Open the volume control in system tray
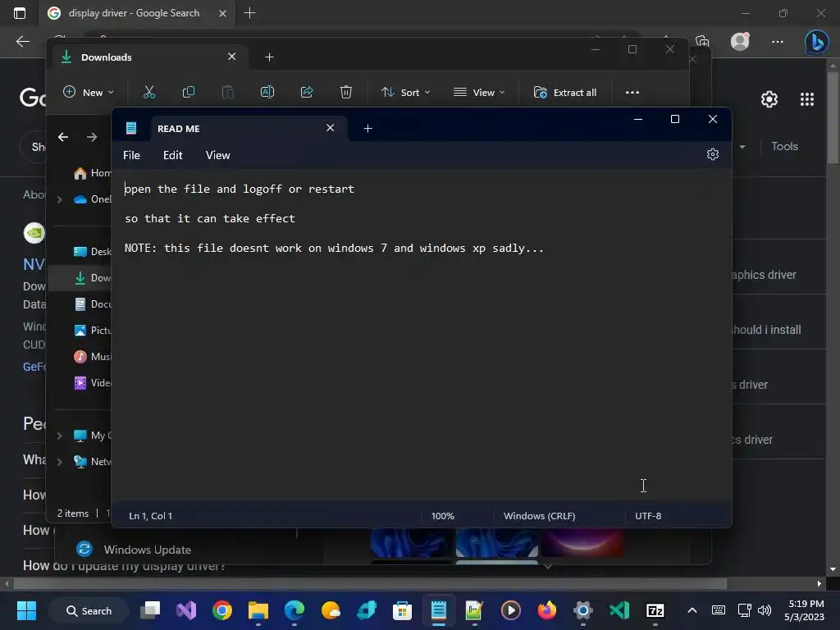 (765, 610)
